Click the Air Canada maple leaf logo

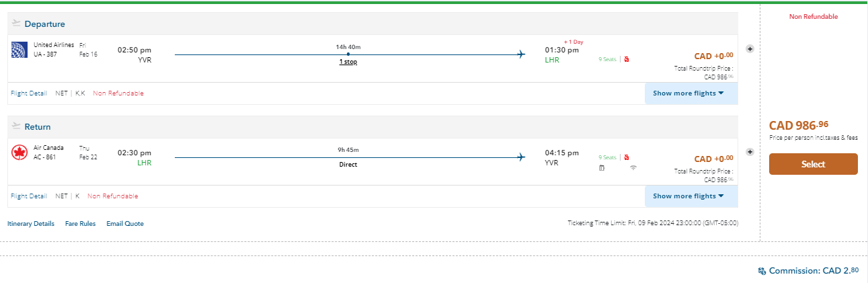19,153
